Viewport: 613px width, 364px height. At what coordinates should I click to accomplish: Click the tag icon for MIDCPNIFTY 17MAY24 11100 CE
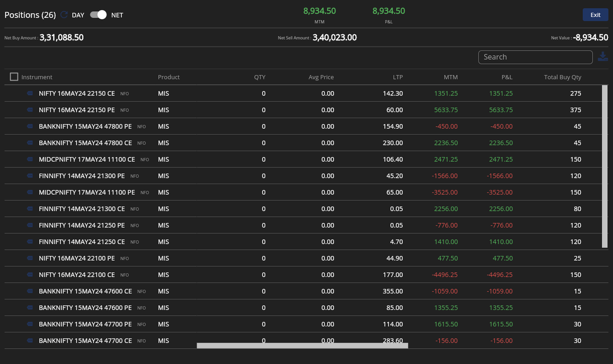pos(30,159)
